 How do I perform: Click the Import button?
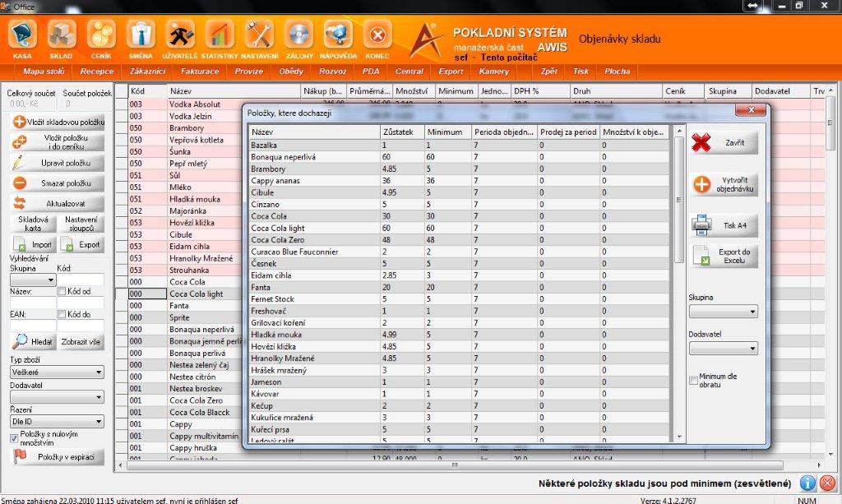pyautogui.click(x=33, y=245)
